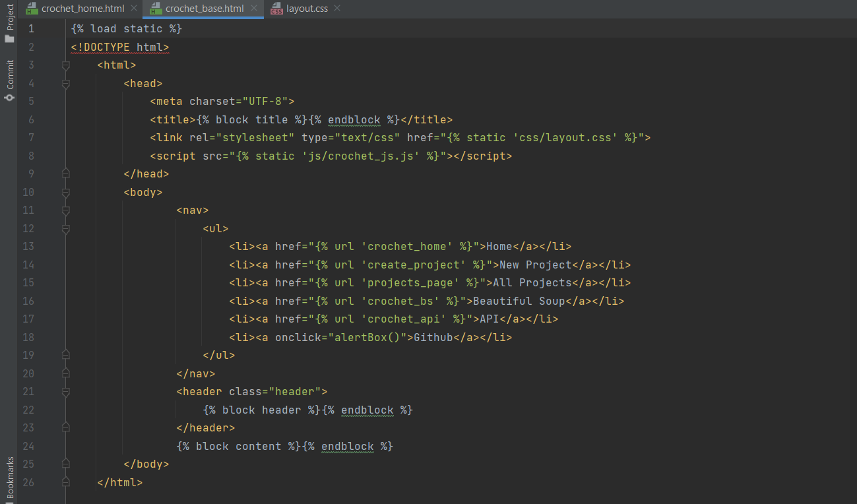Close the layout.css tab

pos(336,8)
